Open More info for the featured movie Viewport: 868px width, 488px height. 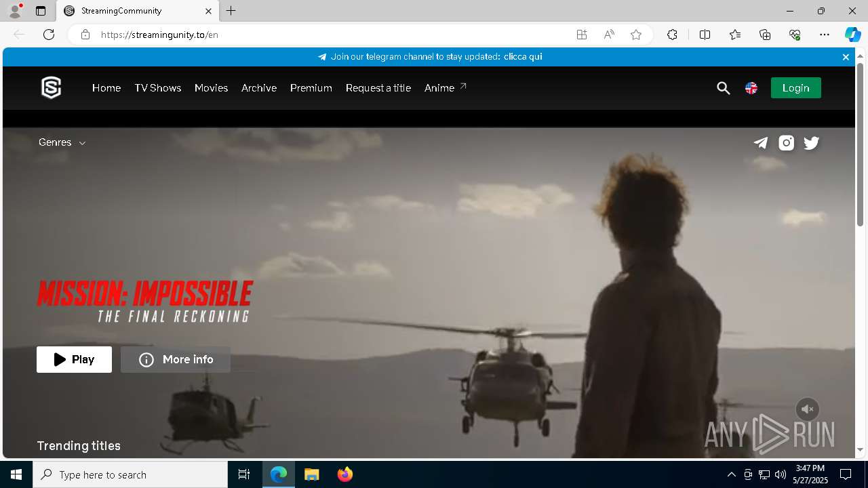point(176,359)
